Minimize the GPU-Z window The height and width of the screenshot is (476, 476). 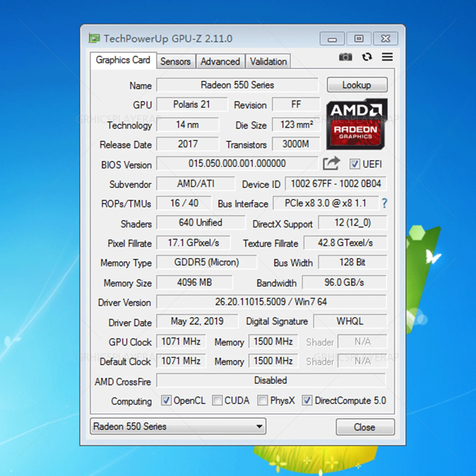tap(332, 39)
